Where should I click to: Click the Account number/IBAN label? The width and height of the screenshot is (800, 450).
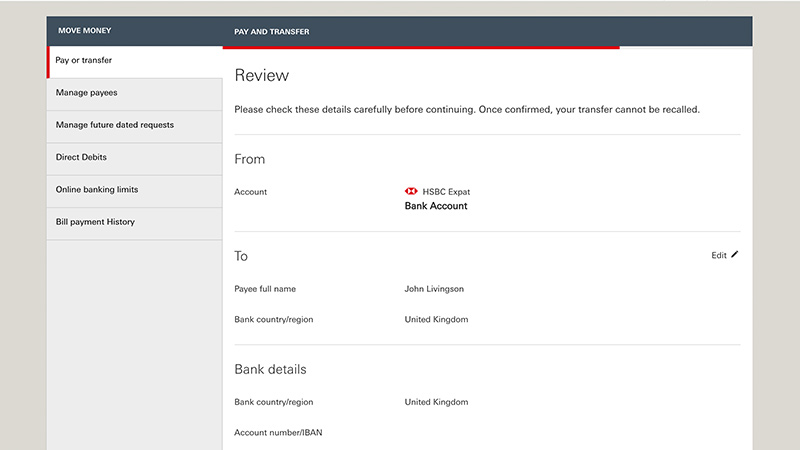click(278, 433)
